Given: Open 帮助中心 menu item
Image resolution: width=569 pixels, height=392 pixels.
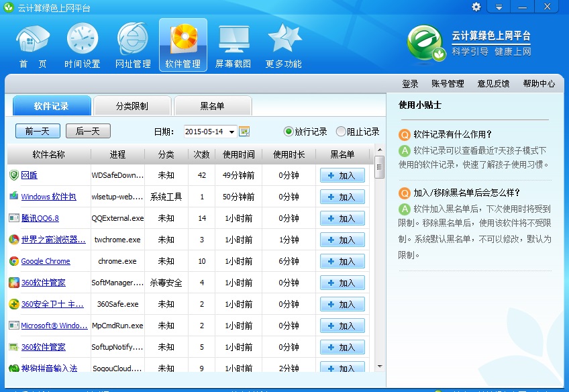Looking at the screenshot, I should 539,84.
